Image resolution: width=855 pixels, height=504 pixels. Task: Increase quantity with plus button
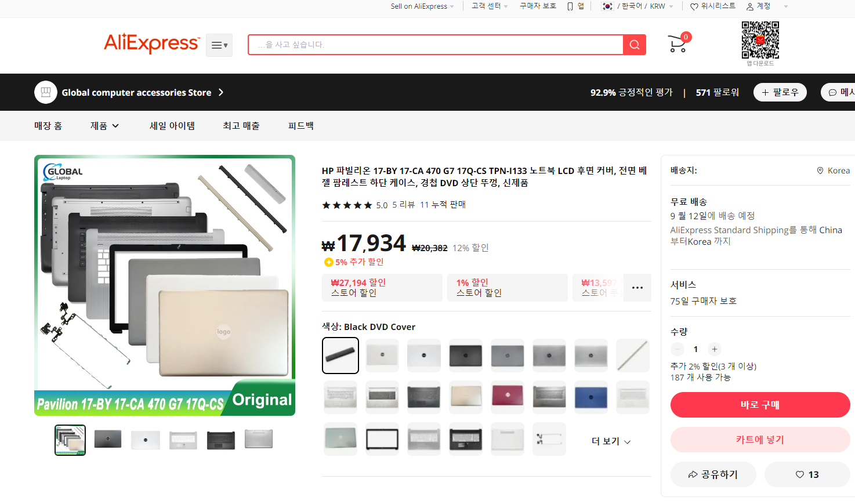click(x=715, y=349)
